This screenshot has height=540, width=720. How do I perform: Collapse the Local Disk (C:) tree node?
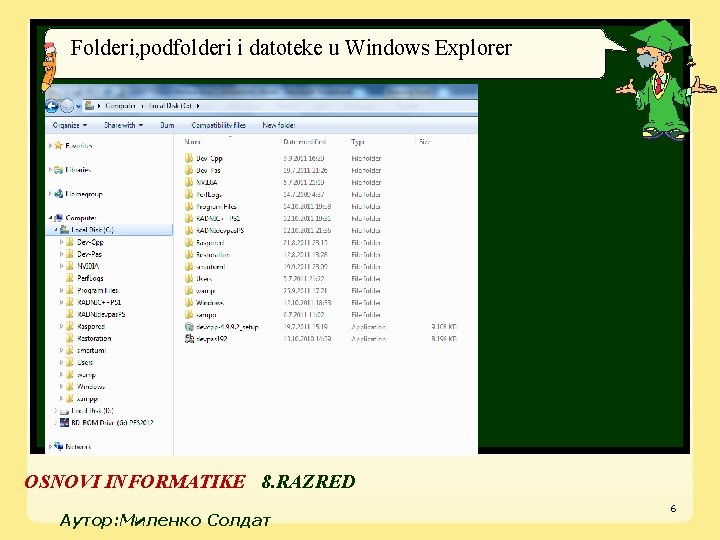pyautogui.click(x=56, y=230)
